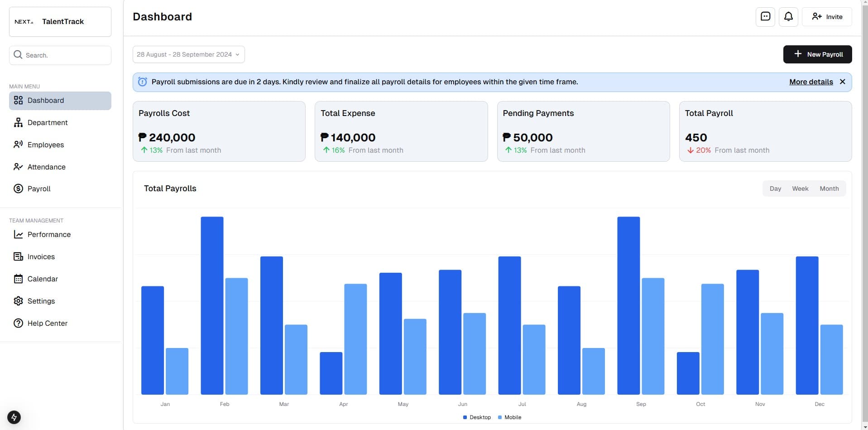Click the Dashboard grid icon

pos(18,101)
